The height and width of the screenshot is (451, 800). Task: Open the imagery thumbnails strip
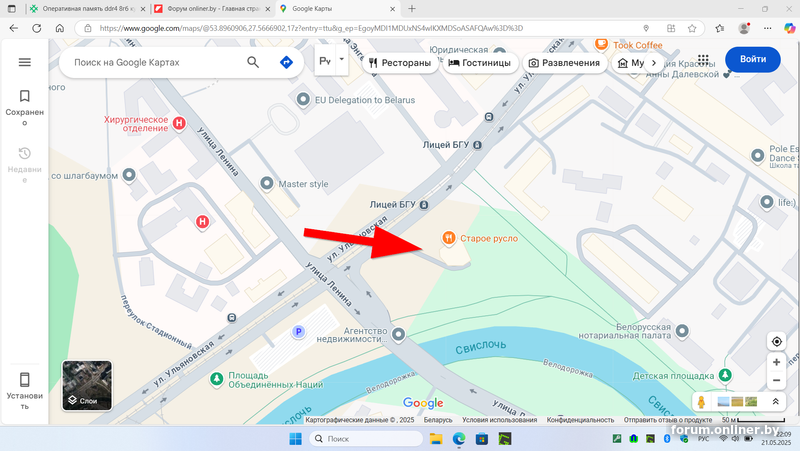click(x=737, y=402)
